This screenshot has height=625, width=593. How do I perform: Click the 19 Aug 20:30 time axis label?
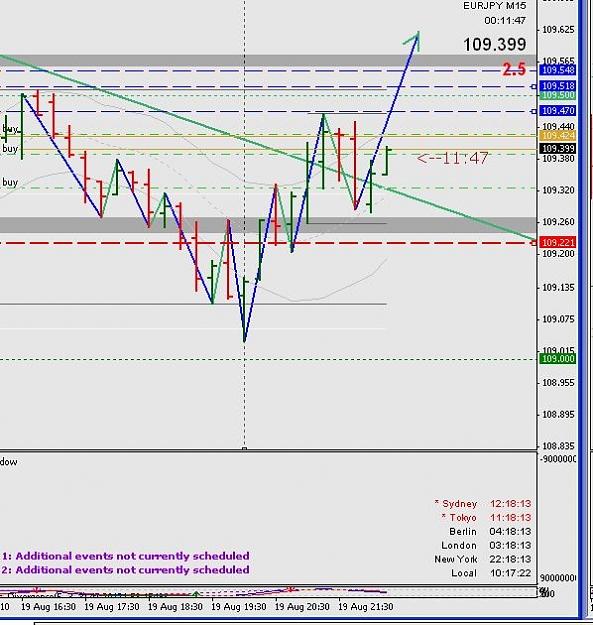click(302, 607)
